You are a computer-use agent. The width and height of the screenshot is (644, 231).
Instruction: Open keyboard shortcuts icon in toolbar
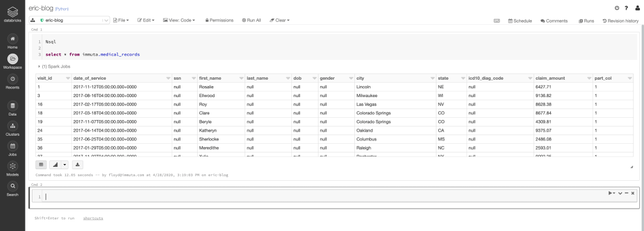[x=497, y=21]
